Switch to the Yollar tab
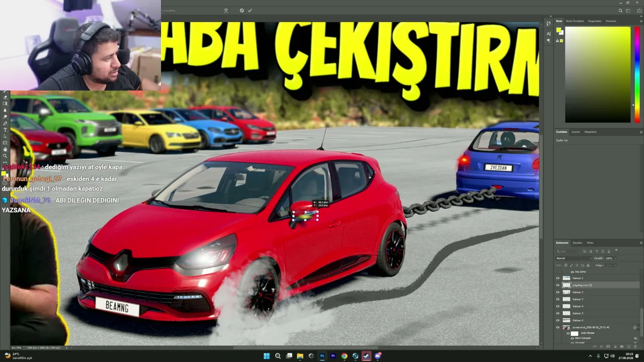The width and height of the screenshot is (644, 362). [x=590, y=243]
